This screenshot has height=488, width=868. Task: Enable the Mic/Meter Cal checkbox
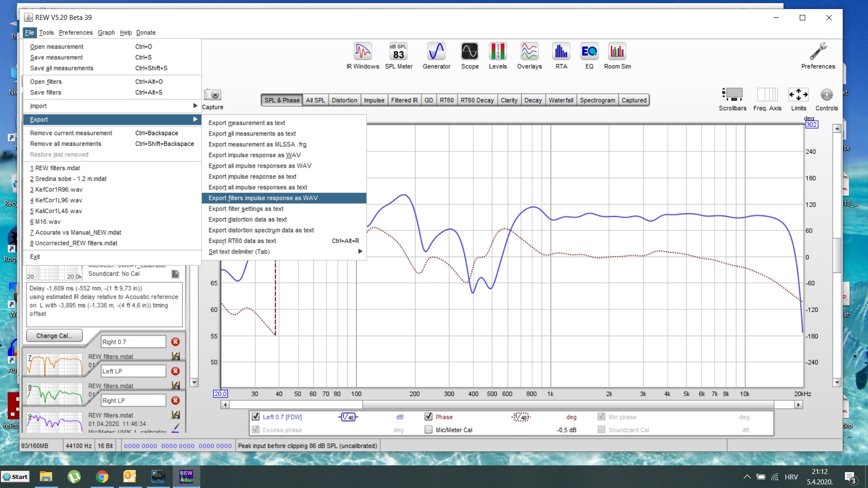(428, 430)
